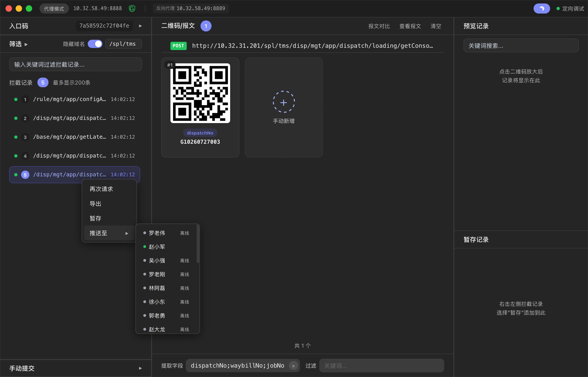Click the 报文对比 button
588x377 pixels.
click(379, 26)
